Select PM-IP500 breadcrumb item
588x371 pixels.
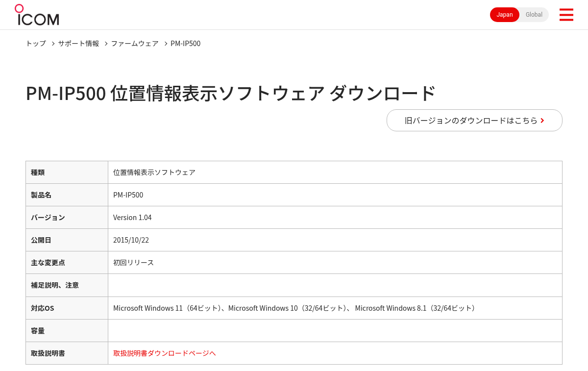click(185, 44)
